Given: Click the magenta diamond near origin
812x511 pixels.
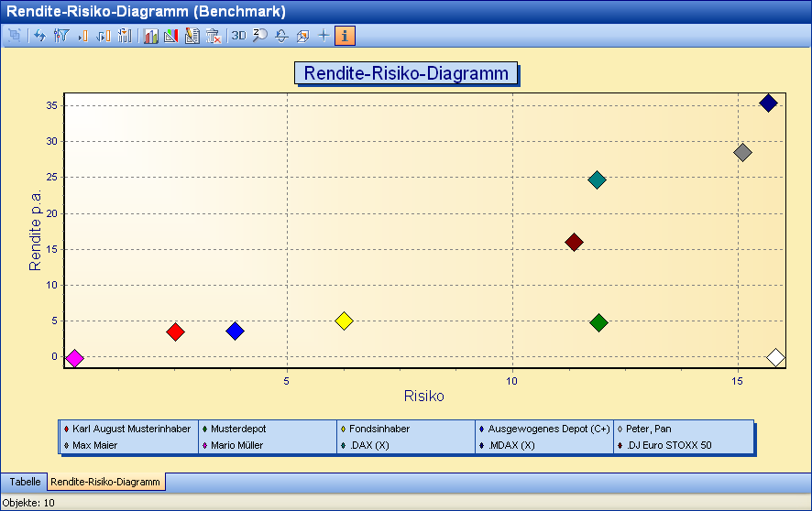Looking at the screenshot, I should click(x=75, y=358).
